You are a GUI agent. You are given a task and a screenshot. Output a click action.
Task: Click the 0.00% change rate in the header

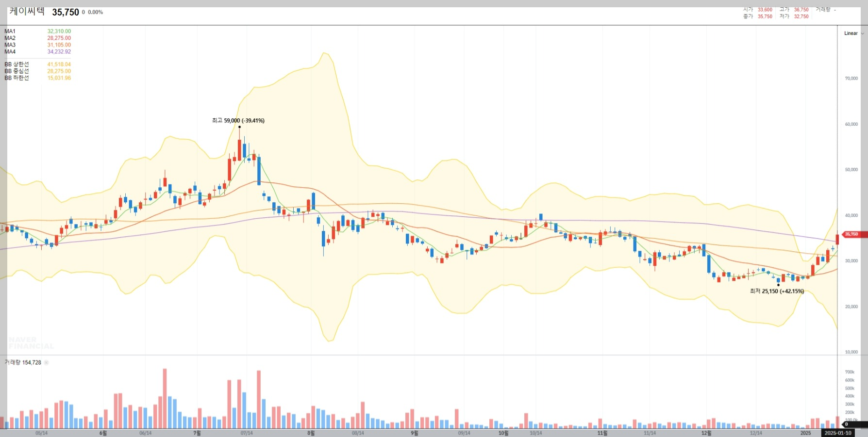click(x=96, y=13)
